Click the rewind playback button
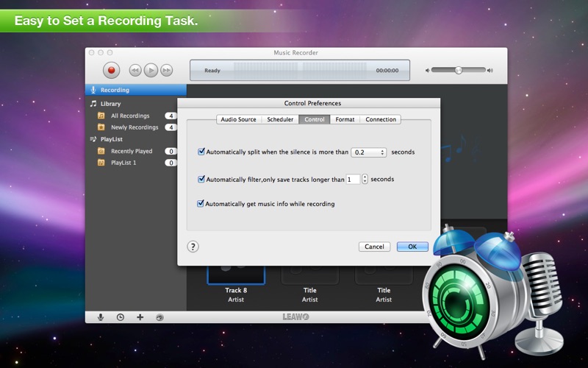Screen dimensions: 588x368 point(135,70)
